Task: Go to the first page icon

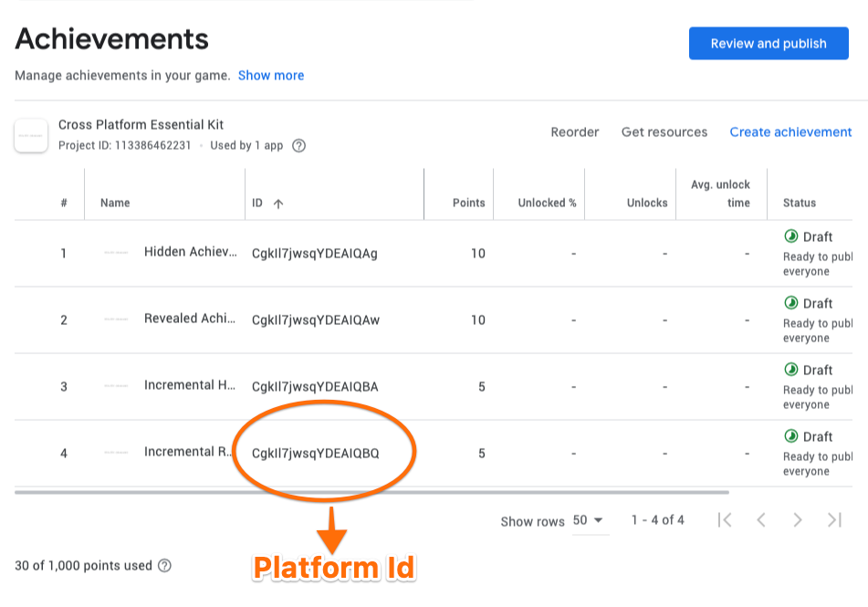Action: tap(725, 520)
